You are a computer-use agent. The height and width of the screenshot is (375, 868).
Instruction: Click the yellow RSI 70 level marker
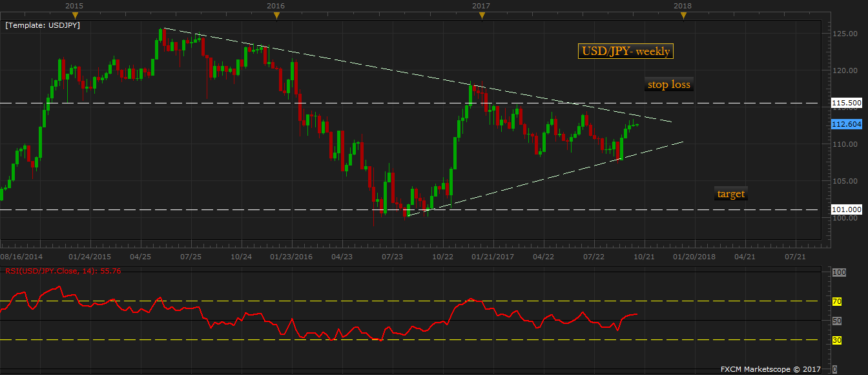(x=836, y=301)
